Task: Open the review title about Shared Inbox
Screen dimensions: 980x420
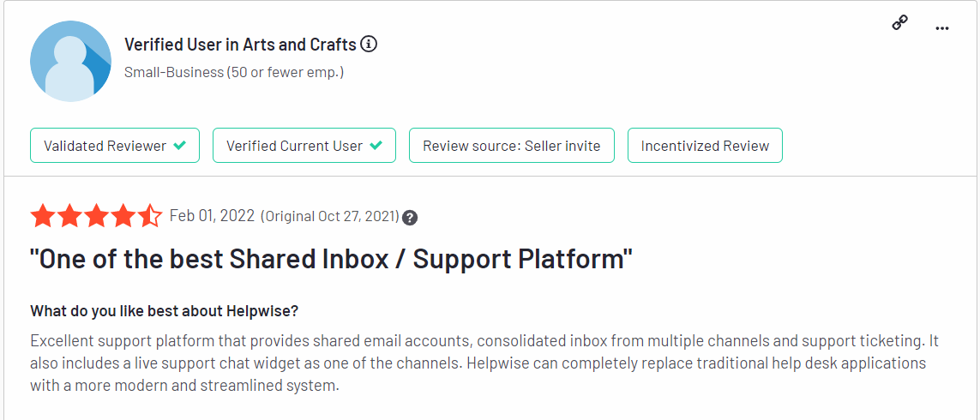Action: (332, 260)
